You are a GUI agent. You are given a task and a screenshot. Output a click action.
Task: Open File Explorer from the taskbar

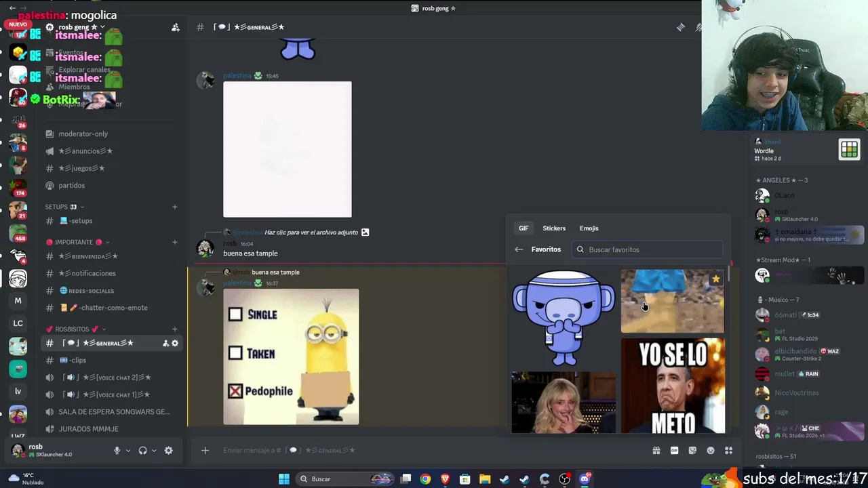coord(485,479)
